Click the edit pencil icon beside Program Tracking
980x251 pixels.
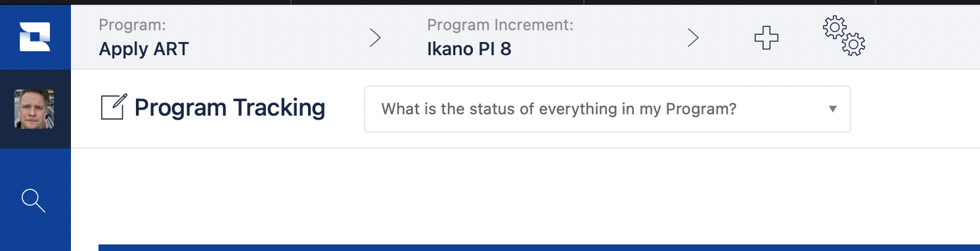point(114,107)
